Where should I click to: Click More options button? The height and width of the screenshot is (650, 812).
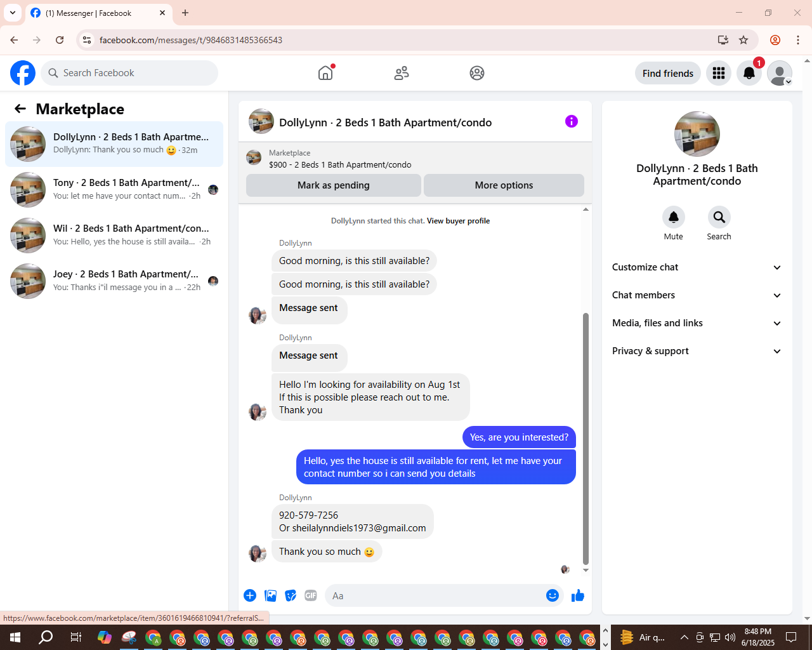tap(504, 185)
